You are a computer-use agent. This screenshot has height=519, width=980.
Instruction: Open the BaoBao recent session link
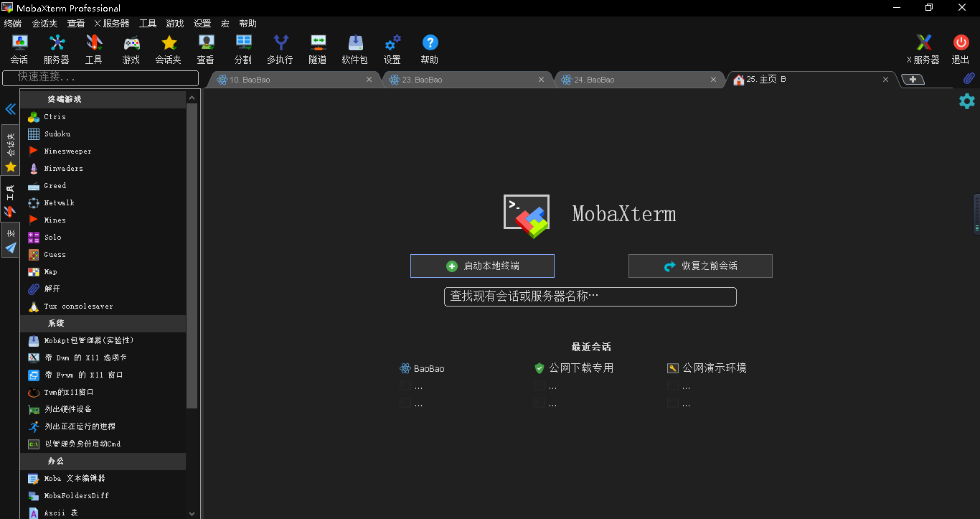click(428, 368)
